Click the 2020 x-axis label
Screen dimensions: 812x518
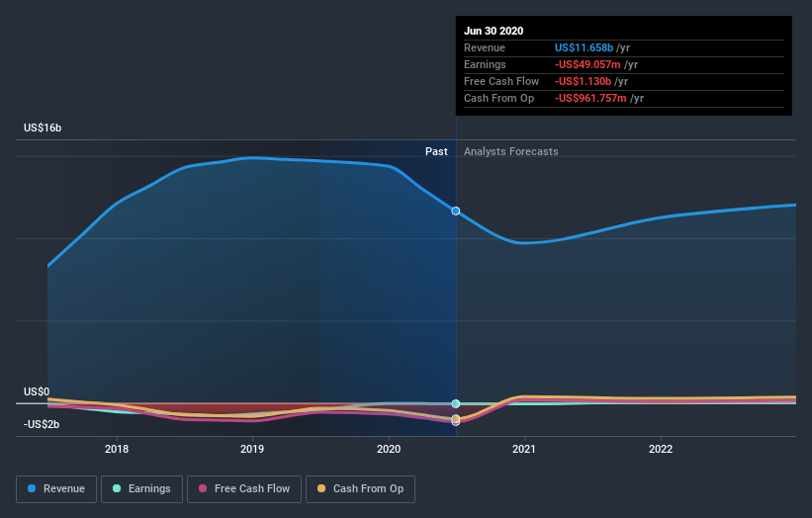coord(389,449)
